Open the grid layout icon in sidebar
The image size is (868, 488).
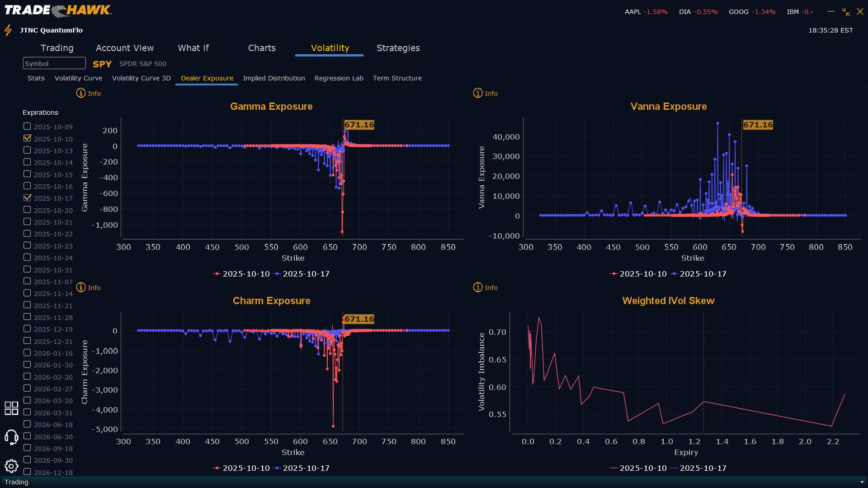coord(11,408)
